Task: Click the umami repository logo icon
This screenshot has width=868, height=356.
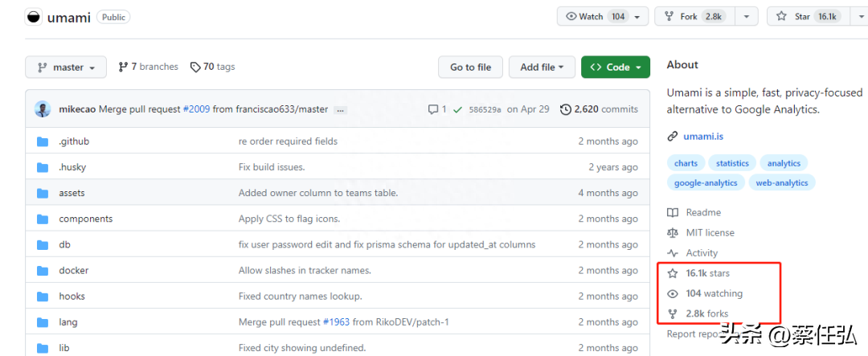Action: click(34, 17)
